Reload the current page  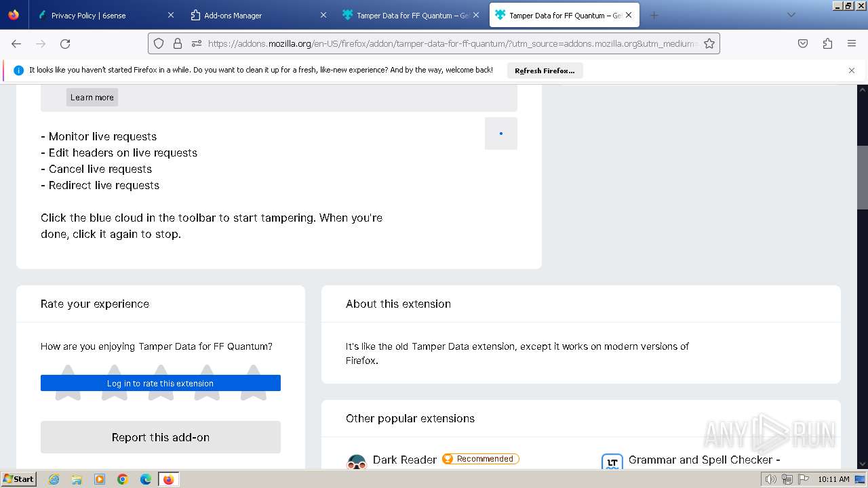tap(65, 43)
